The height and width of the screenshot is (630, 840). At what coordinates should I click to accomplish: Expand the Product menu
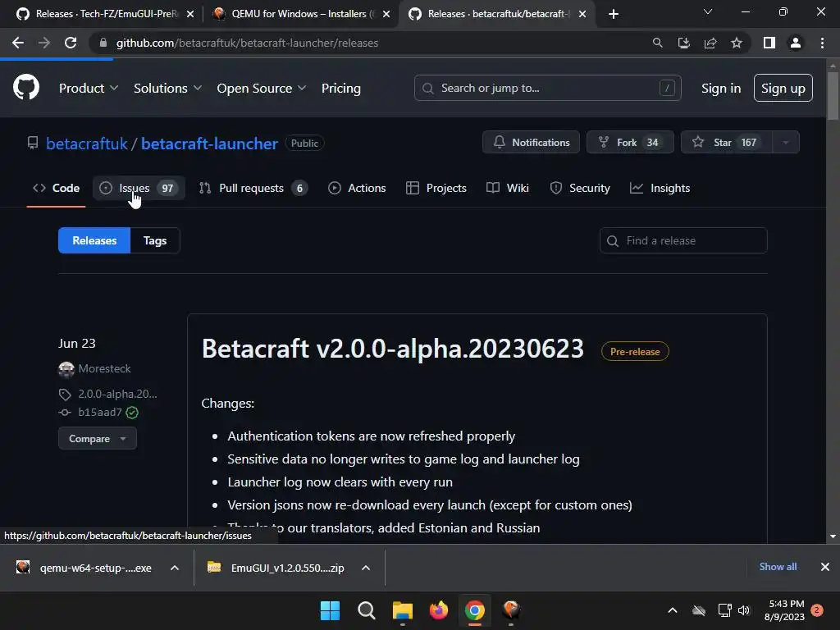[x=89, y=89]
